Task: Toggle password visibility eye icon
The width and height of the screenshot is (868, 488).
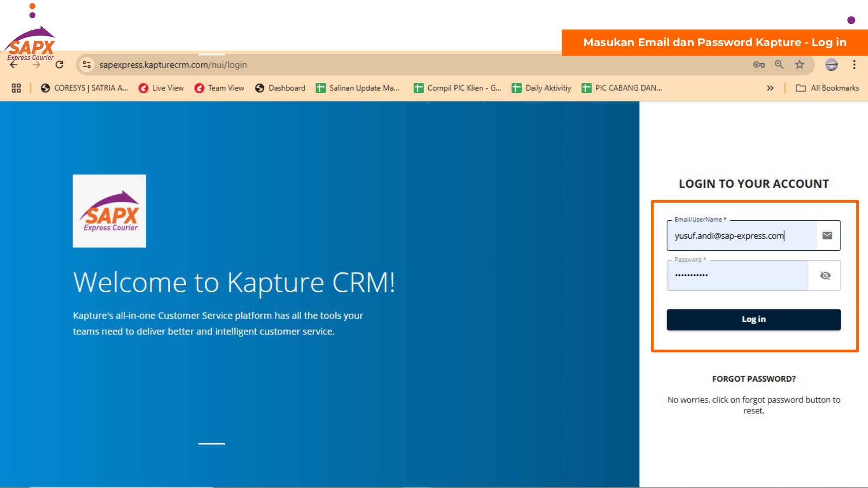Action: click(825, 275)
